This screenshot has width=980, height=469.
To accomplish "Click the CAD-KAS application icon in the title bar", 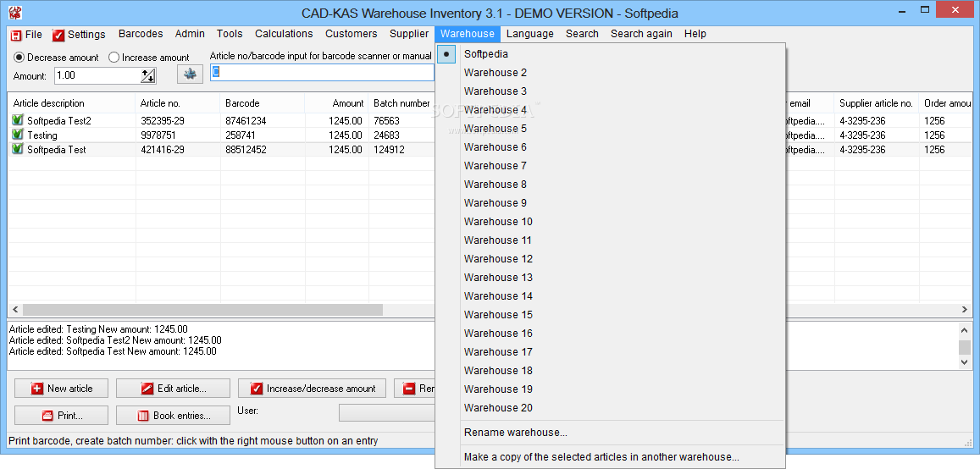I will (15, 13).
